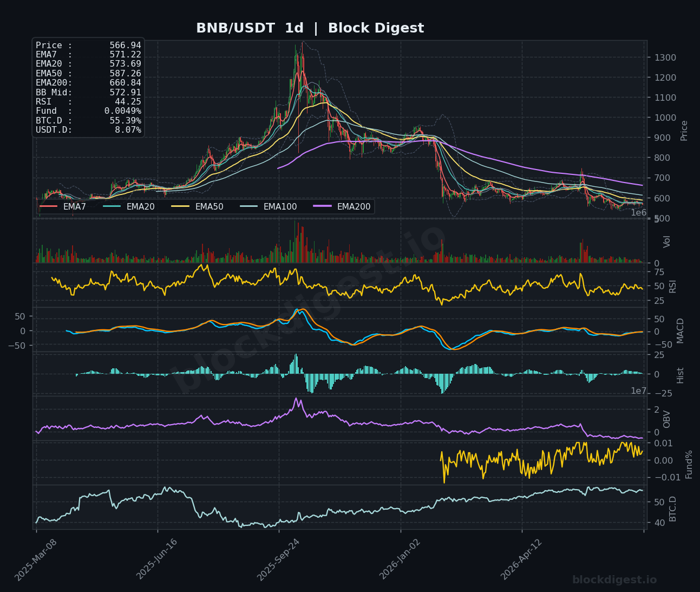The width and height of the screenshot is (700, 592).
Task: Click the 1000 price tick
Action: (x=665, y=118)
